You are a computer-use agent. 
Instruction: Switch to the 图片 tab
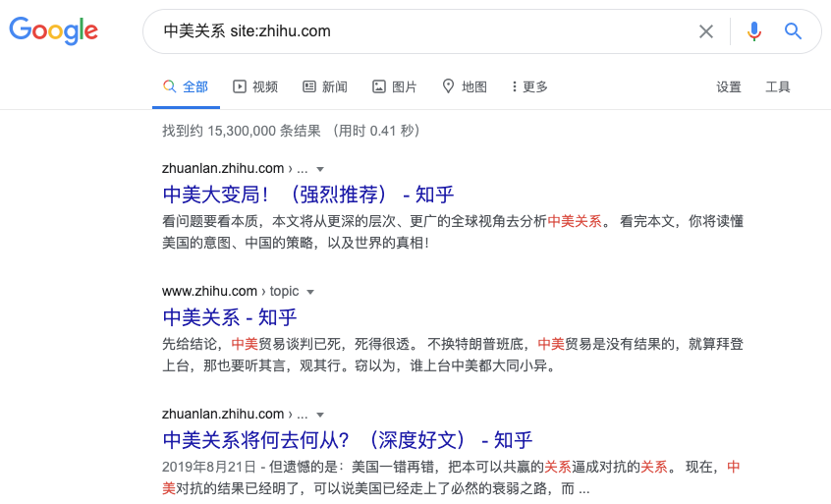394,86
